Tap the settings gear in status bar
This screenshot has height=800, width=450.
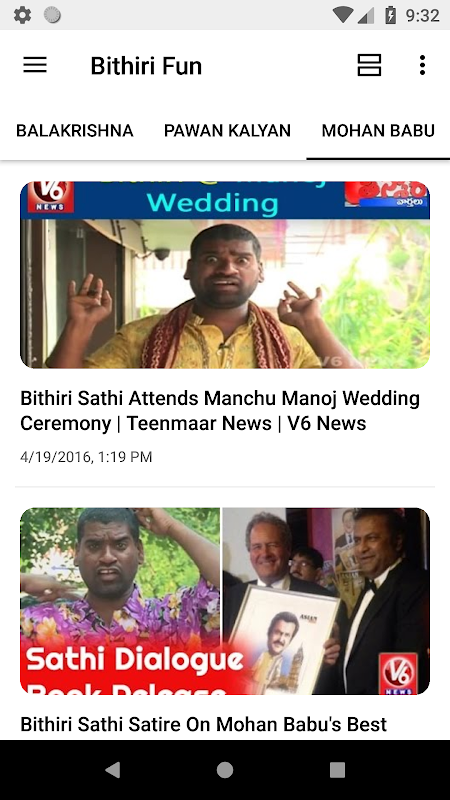(22, 15)
